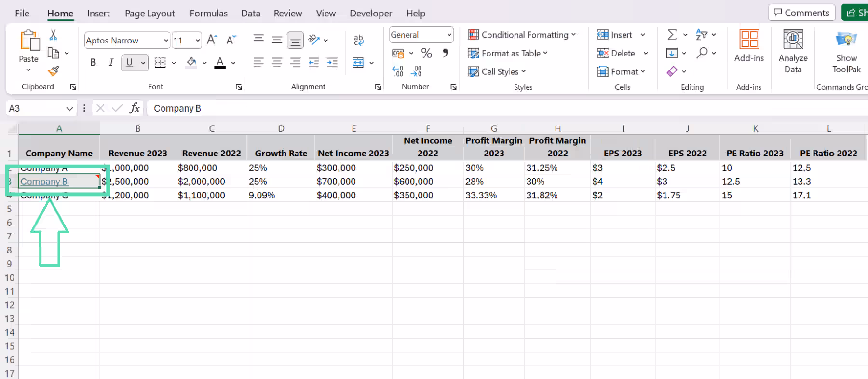Click the Copy icon in Clipboard
This screenshot has height=379, width=868.
click(54, 53)
